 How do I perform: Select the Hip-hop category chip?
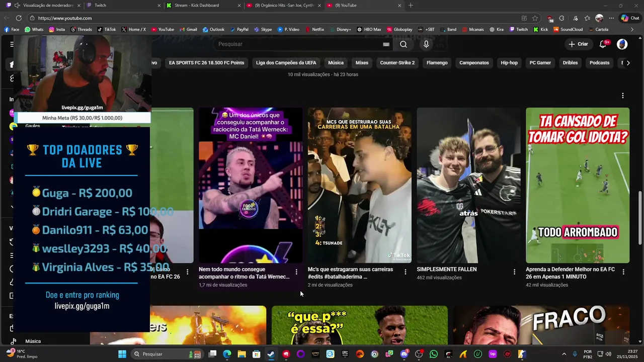pyautogui.click(x=509, y=63)
